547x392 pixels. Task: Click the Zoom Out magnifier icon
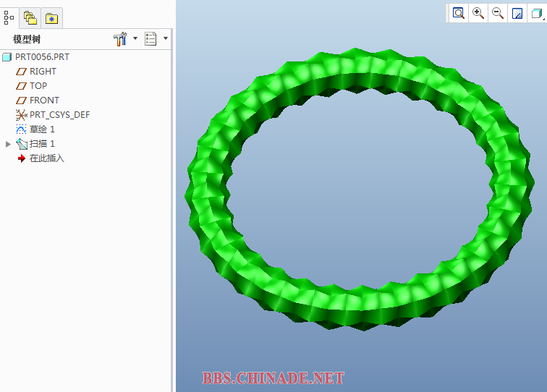click(498, 14)
